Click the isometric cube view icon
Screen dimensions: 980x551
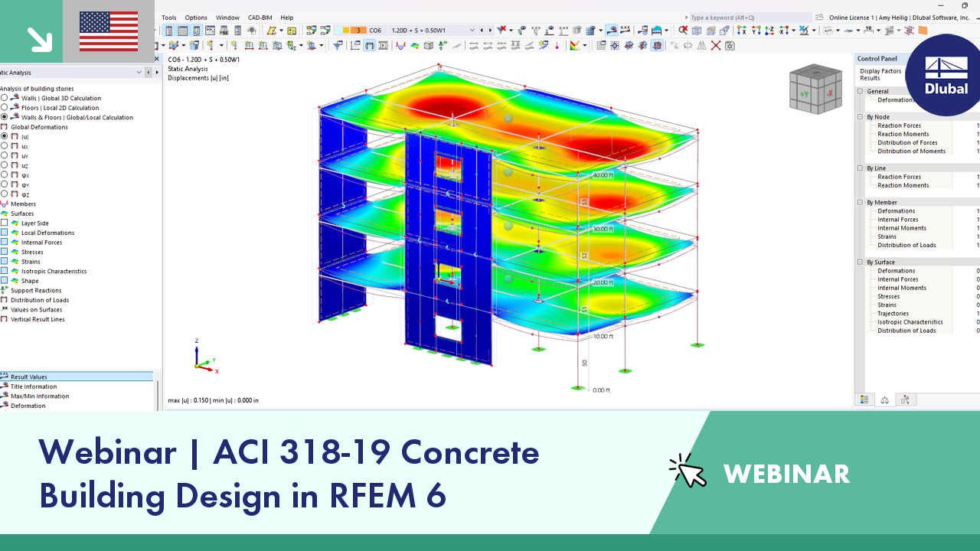(697, 31)
